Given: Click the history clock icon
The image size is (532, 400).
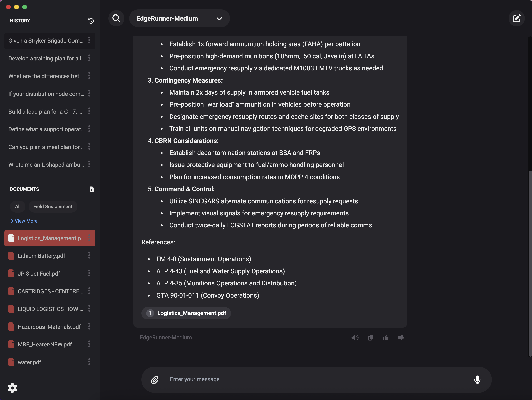Looking at the screenshot, I should 91,21.
